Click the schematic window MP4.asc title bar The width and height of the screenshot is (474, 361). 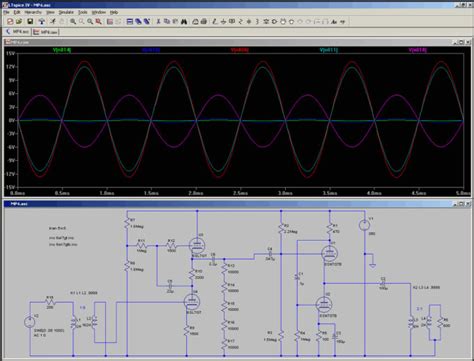pos(237,203)
